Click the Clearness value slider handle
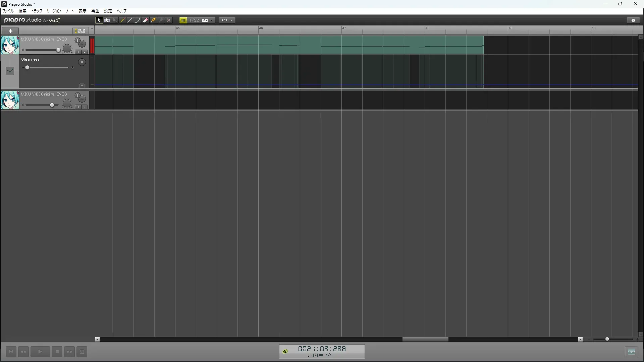 coord(27,67)
